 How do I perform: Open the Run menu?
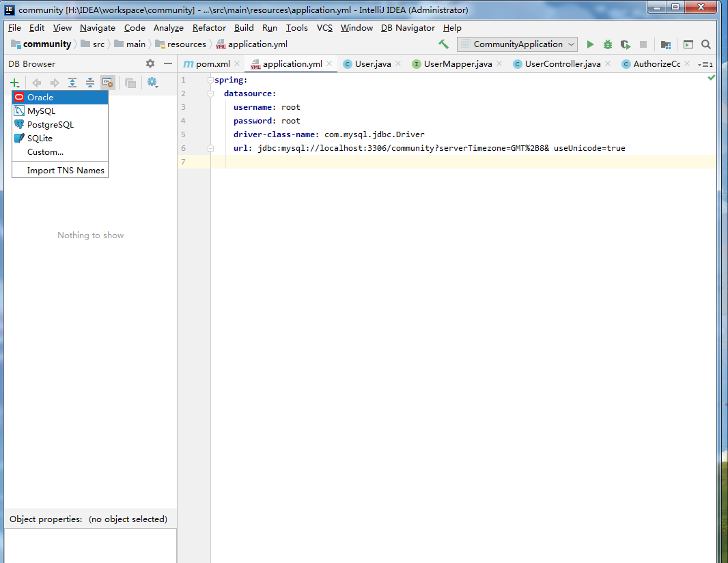(269, 28)
